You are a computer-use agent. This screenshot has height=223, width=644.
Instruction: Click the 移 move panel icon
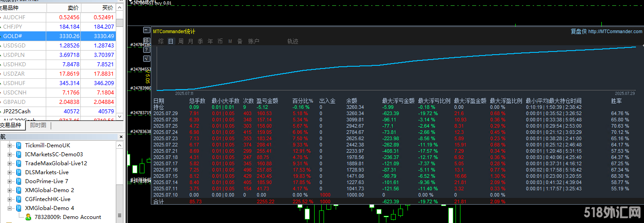click(147, 40)
